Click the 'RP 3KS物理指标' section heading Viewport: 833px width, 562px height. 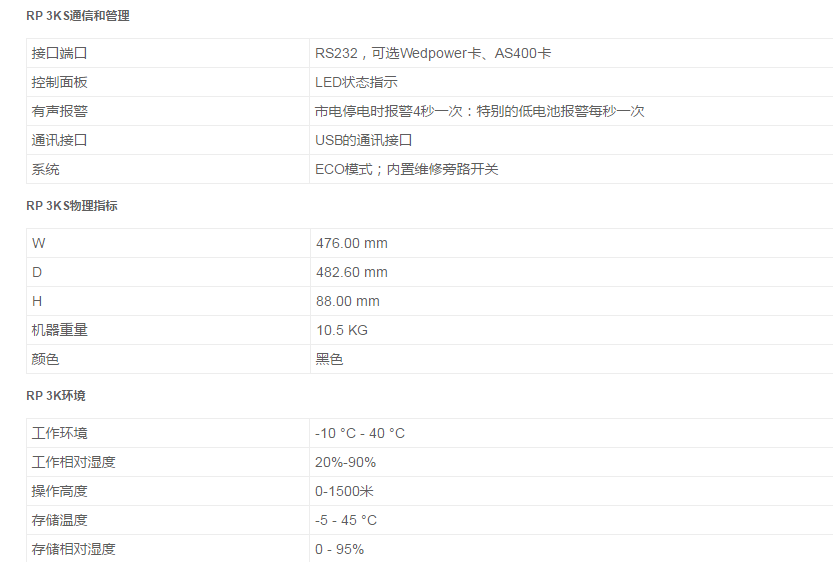pos(72,206)
